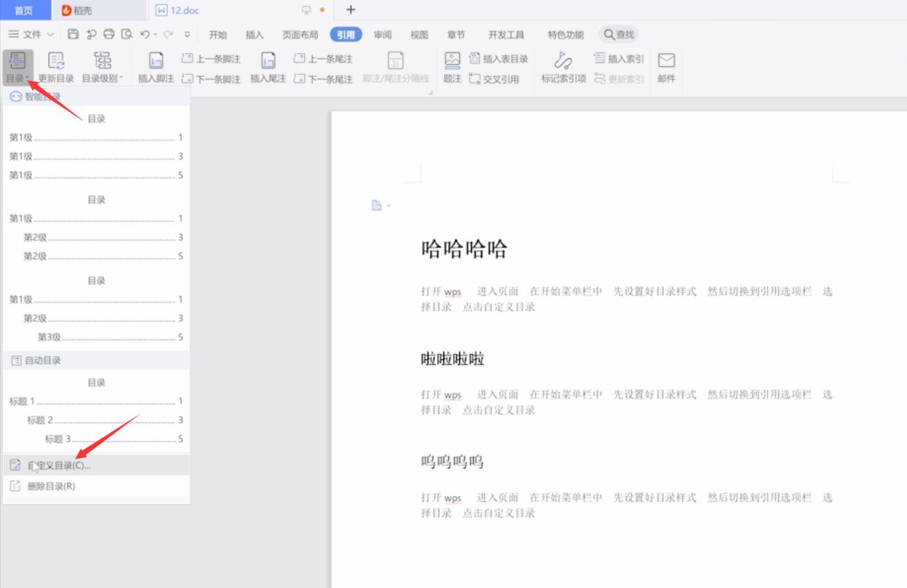Switch to the 开发工具 ribbon tab

pyautogui.click(x=506, y=35)
